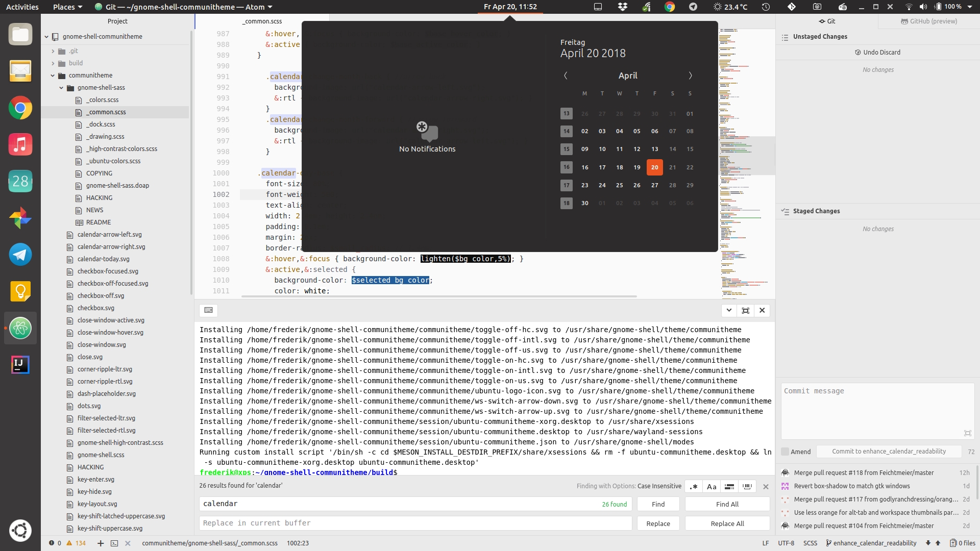Screen dimensions: 980x551
Task: Click the Staged Changes expander arrow
Action: pos(785,211)
